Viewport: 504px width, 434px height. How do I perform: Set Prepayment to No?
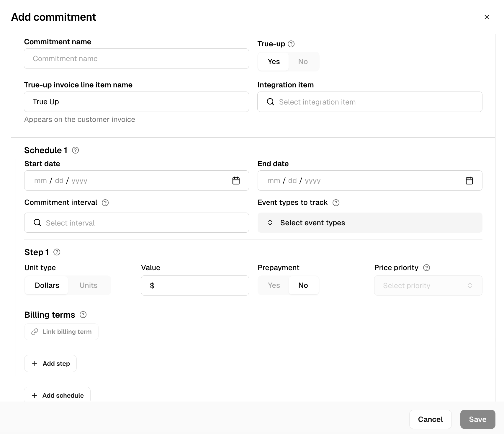(x=303, y=285)
